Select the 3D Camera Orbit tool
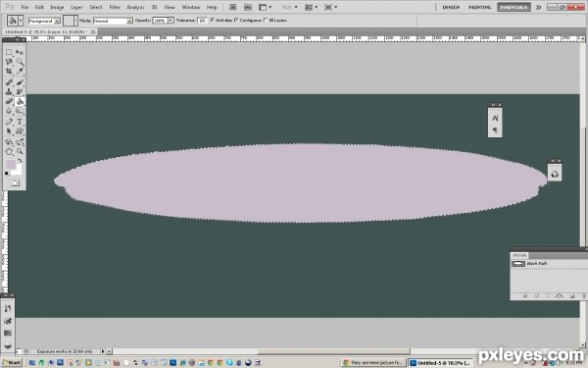Screen dimensions: 588x368 pos(20,142)
